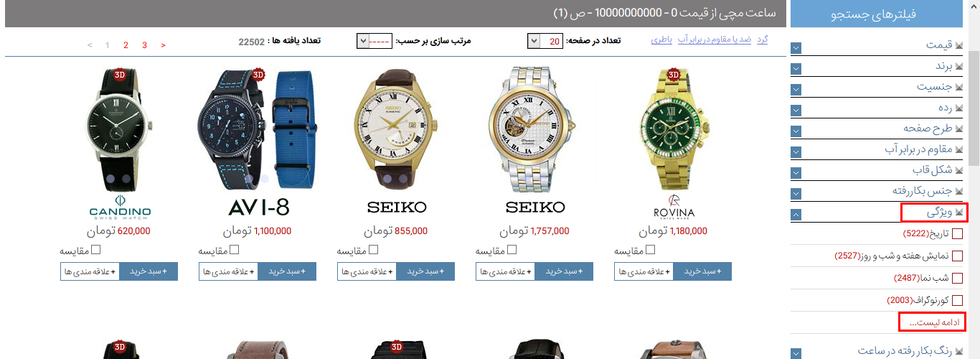Enable مقایسه for the 1,180,000 Rovina watch
Viewport: 980px width, 359px height.
(650, 250)
